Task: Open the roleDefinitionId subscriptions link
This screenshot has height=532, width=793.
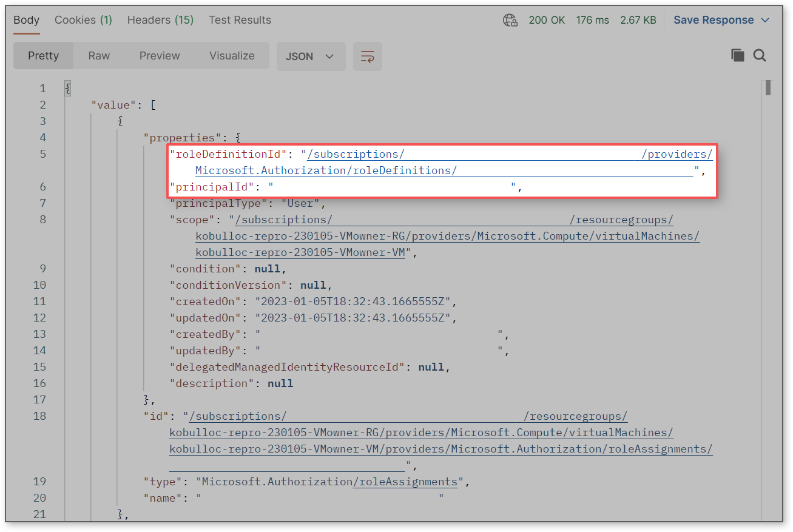Action: [356, 154]
